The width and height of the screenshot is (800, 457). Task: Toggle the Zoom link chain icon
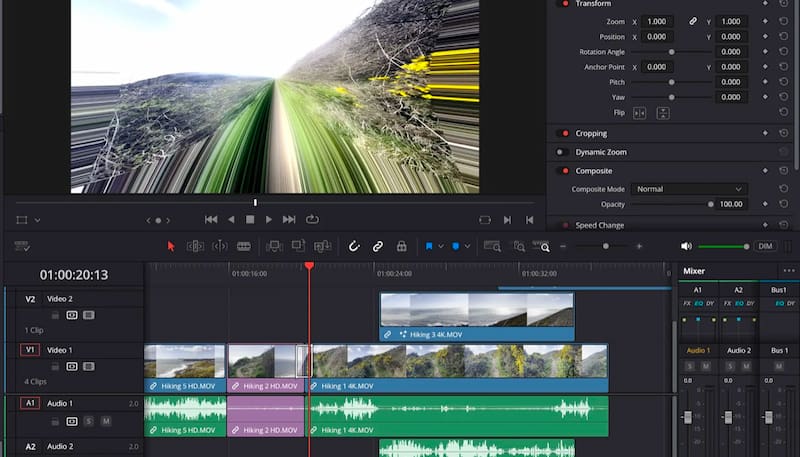(x=693, y=21)
